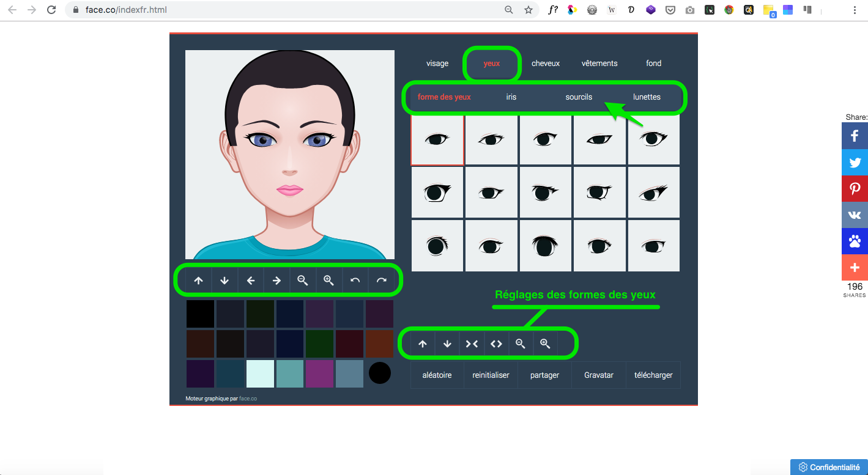868x475 pixels.
Task: Bring the eyes closer together
Action: (472, 344)
